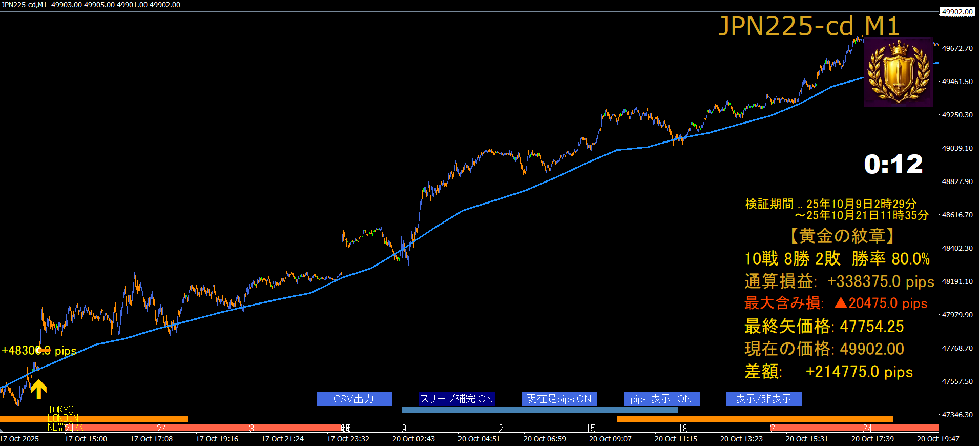Click the 勝率 80.0% win rate text
Image resolution: width=980 pixels, height=446 pixels.
(x=890, y=259)
